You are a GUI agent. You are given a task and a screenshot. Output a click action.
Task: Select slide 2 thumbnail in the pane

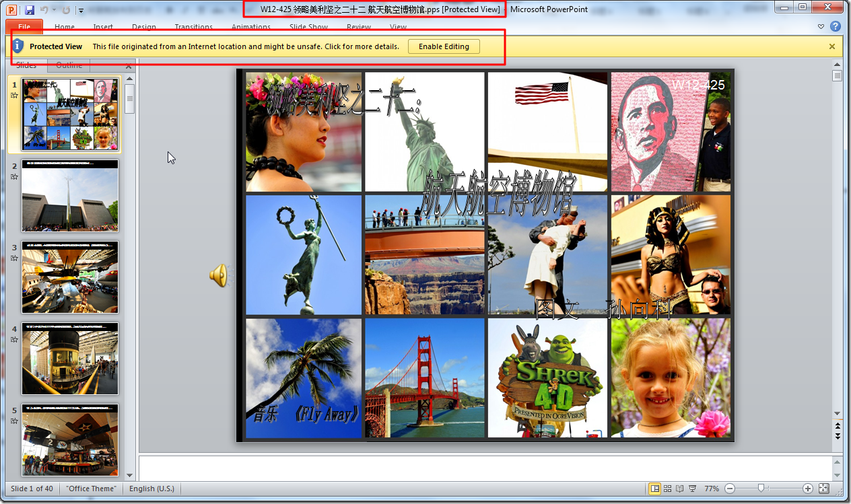tap(70, 195)
